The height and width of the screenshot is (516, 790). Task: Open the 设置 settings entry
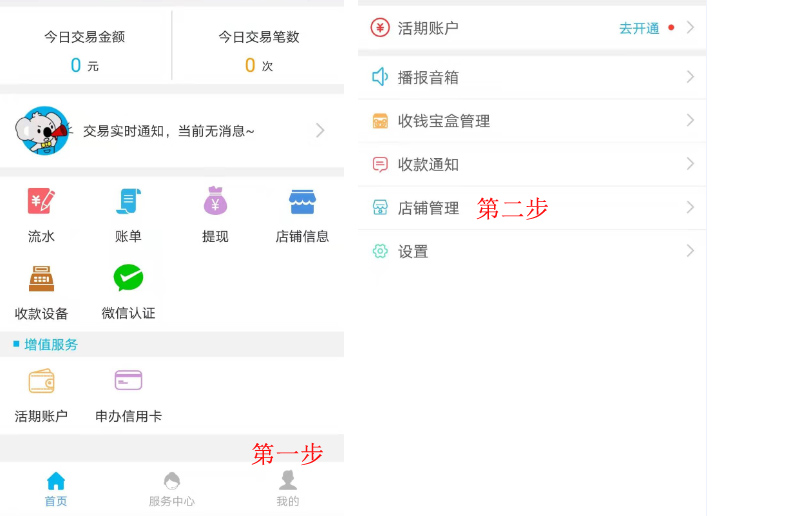click(412, 252)
